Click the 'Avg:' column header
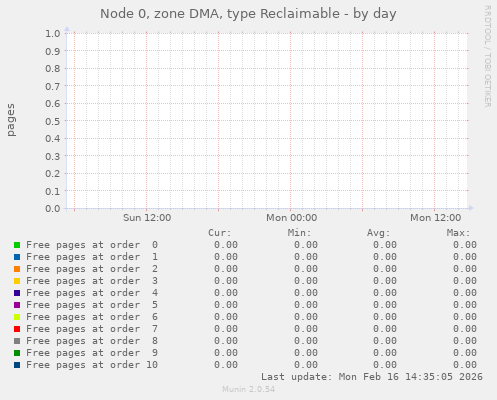497x400 pixels. tap(379, 233)
